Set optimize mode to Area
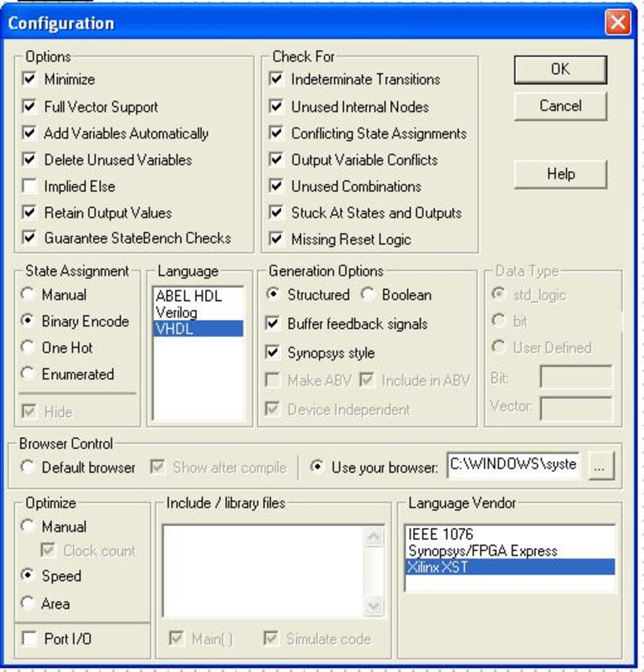 [x=27, y=603]
